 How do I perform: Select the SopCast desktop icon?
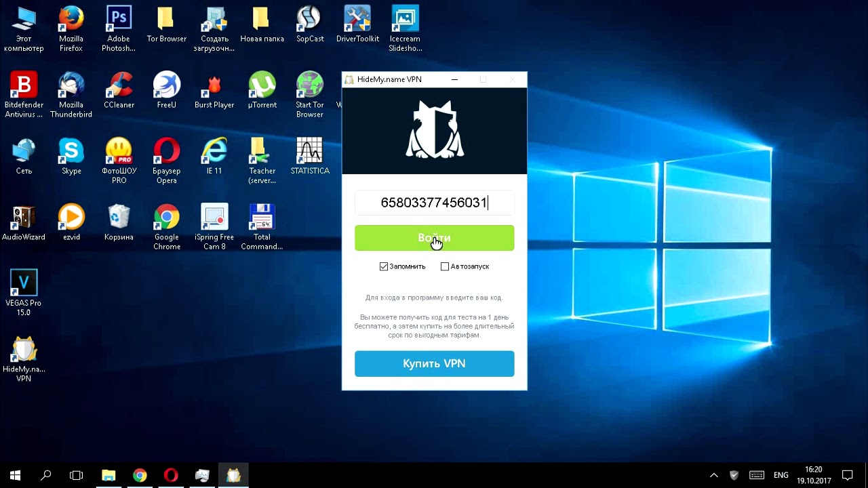(310, 24)
